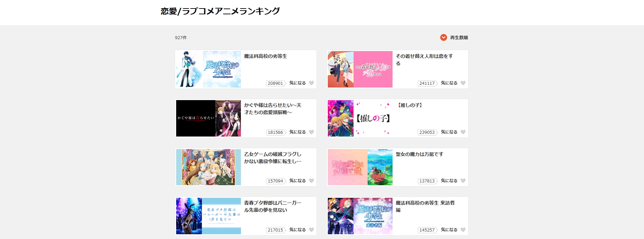Open かぐや様は告らせたい title link
Viewport: 644px width, 239px height.
click(x=273, y=109)
